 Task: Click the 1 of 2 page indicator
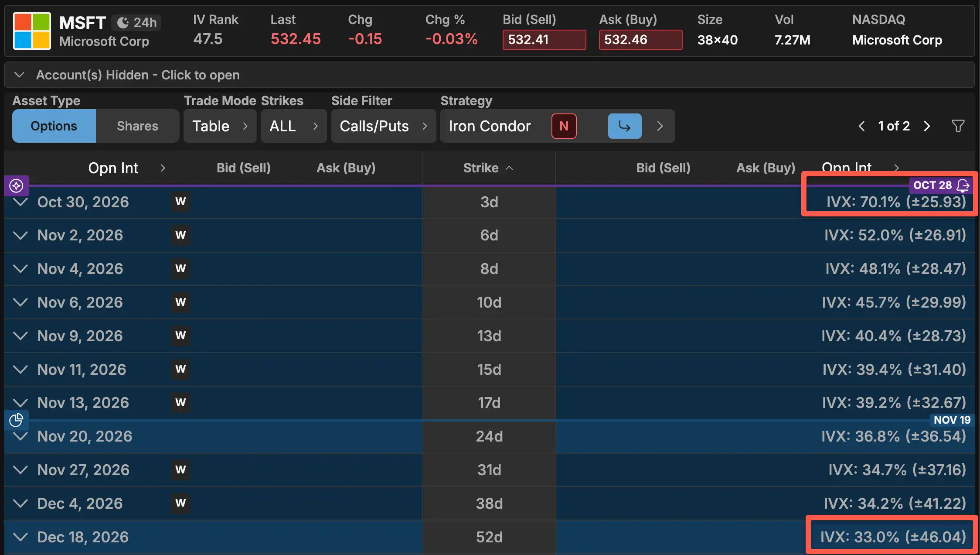(894, 126)
